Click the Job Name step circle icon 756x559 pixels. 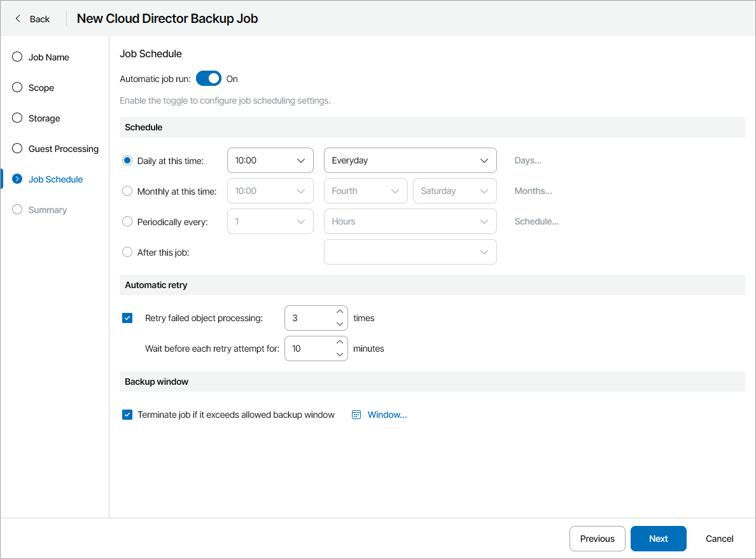click(17, 57)
